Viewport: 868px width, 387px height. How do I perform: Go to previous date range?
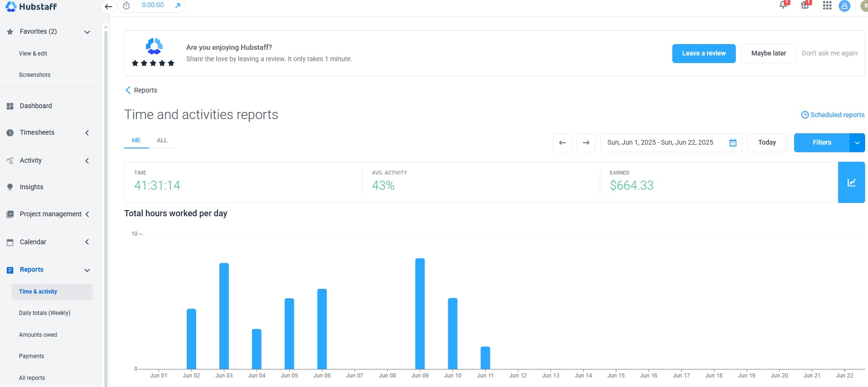pyautogui.click(x=562, y=143)
